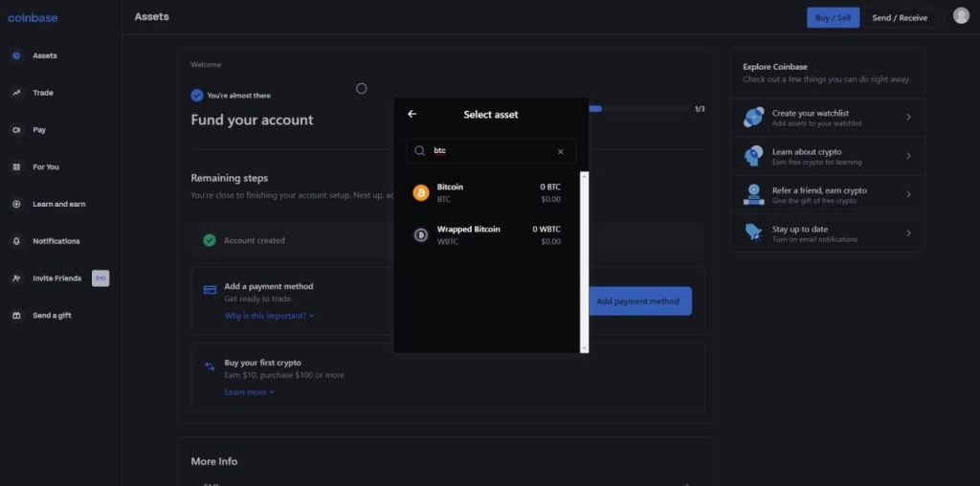Viewport: 980px width, 486px height.
Task: Open Stay up to date chevron
Action: pyautogui.click(x=908, y=233)
